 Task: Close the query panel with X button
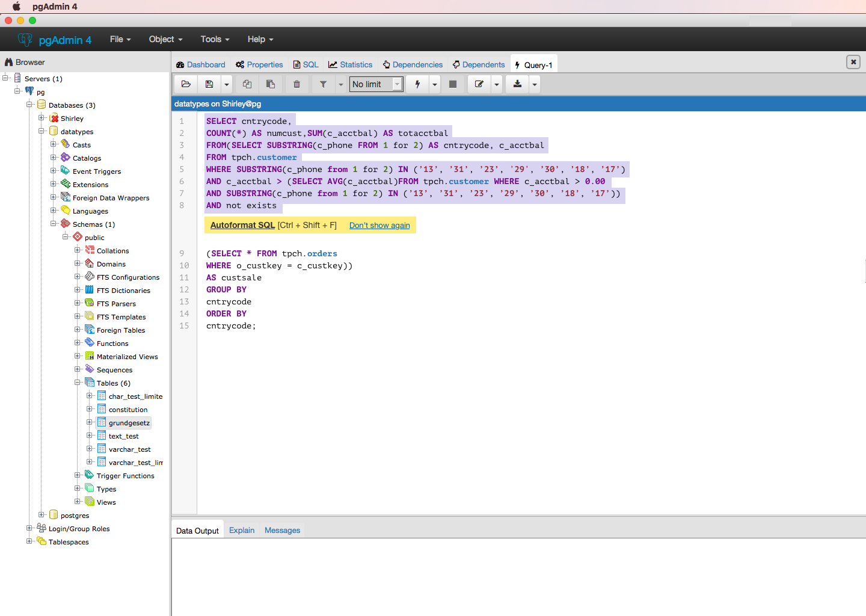[x=853, y=62]
